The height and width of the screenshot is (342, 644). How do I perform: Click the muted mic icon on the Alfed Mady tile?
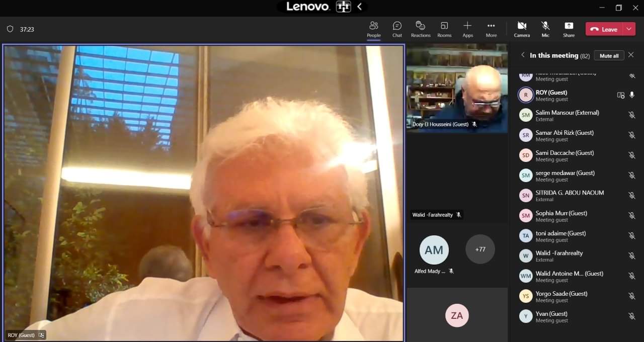point(451,271)
